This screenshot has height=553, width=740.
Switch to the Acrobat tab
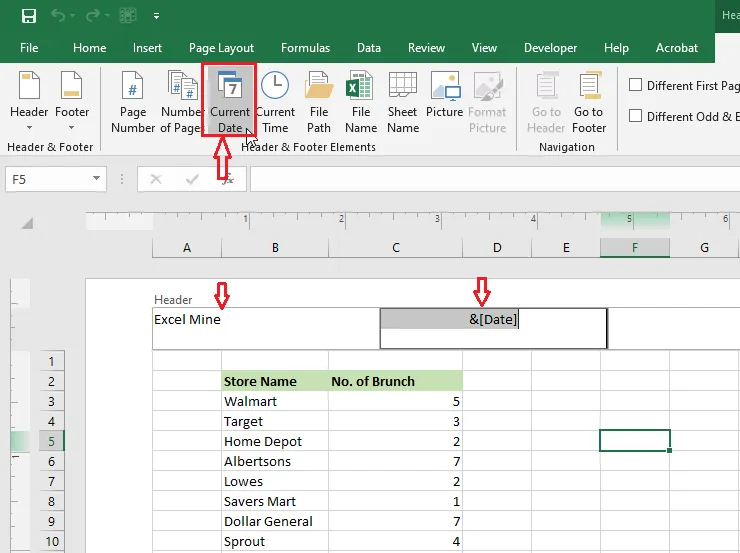pos(677,48)
